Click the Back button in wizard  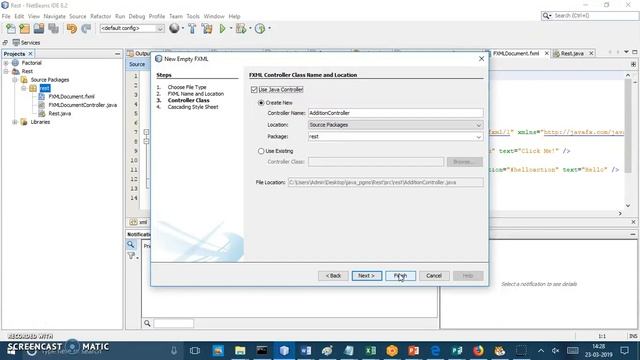pyautogui.click(x=333, y=276)
